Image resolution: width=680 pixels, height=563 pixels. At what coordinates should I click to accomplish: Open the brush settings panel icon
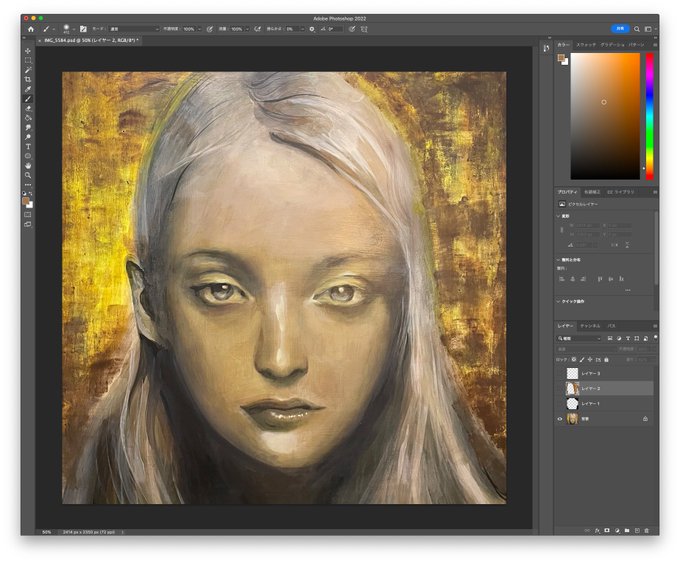coord(83,29)
